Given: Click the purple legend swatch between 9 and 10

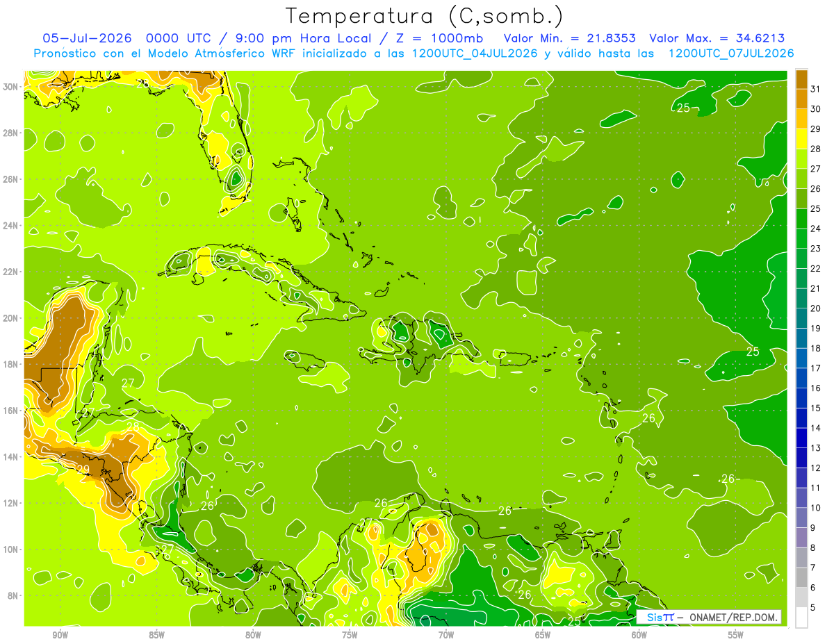Looking at the screenshot, I should point(801,518).
